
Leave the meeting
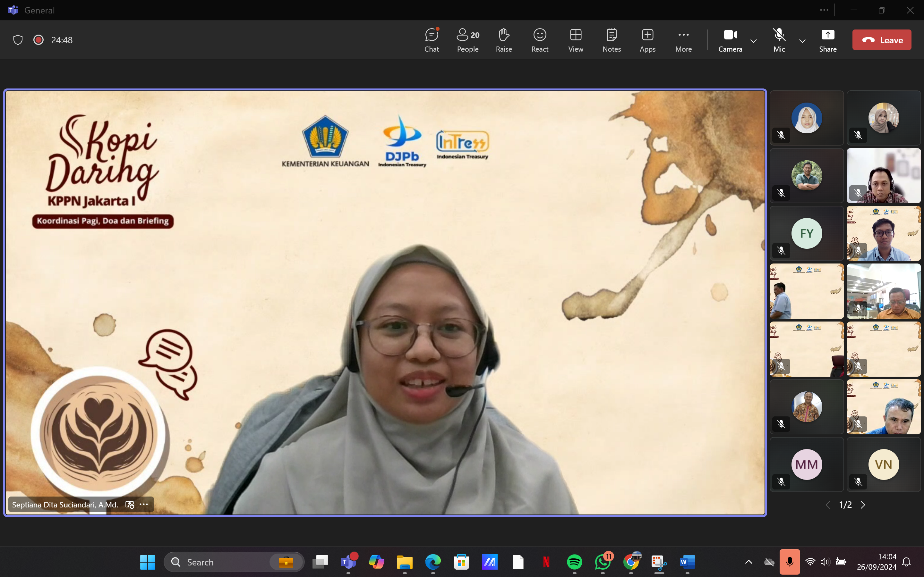coord(881,40)
